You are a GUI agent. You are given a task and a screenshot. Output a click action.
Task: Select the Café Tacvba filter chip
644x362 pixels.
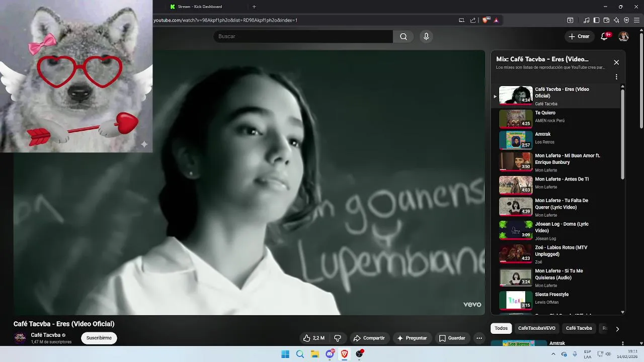click(579, 328)
